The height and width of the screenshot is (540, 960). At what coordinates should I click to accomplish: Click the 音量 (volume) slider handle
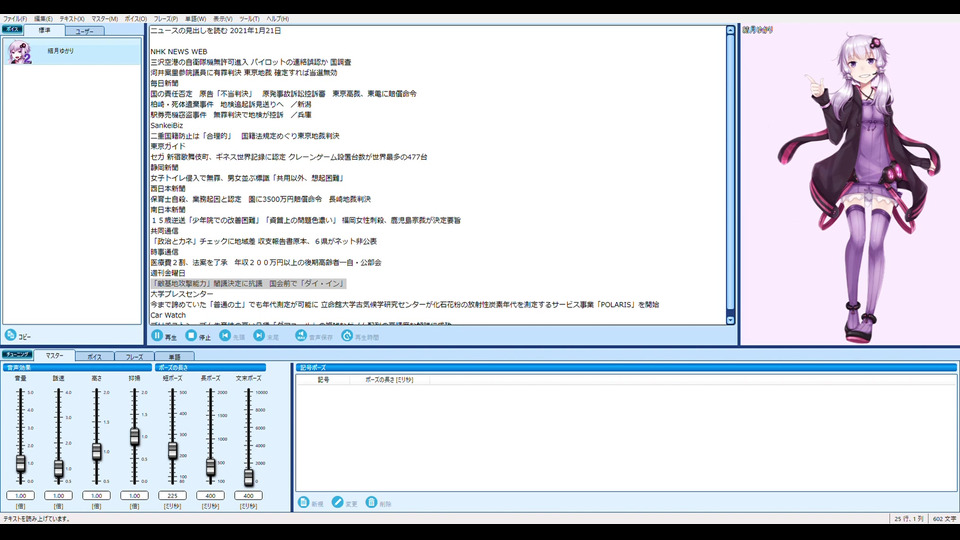pyautogui.click(x=21, y=463)
